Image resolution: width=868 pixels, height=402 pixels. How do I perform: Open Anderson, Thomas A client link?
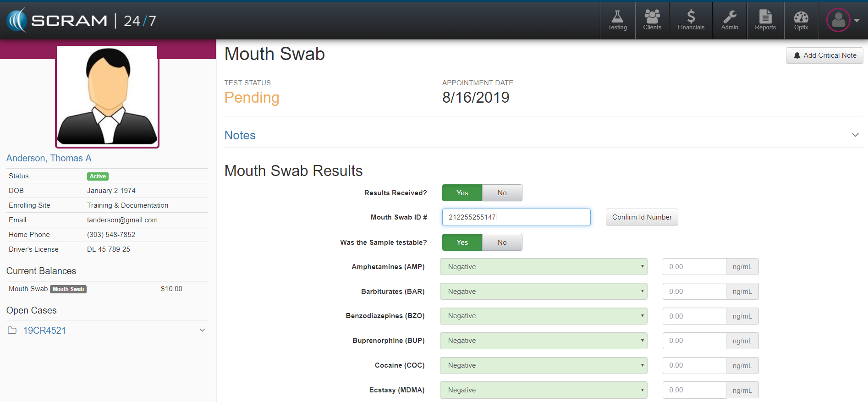coord(49,158)
